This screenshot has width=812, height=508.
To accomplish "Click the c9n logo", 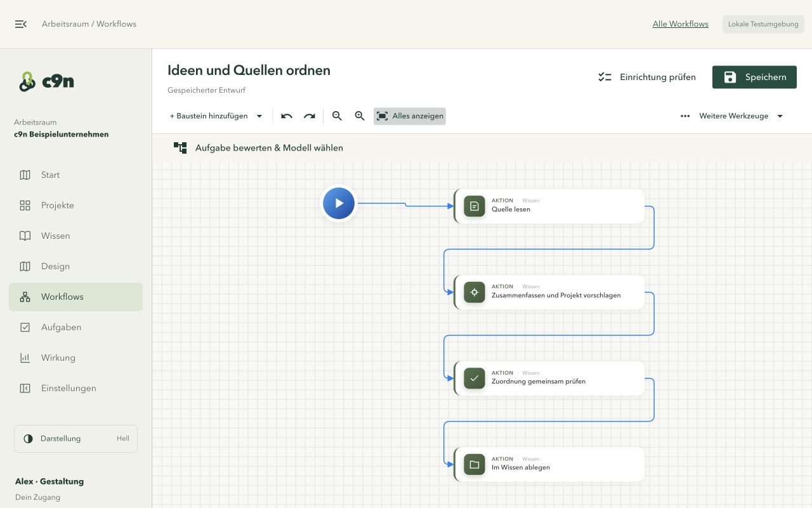I will (46, 81).
